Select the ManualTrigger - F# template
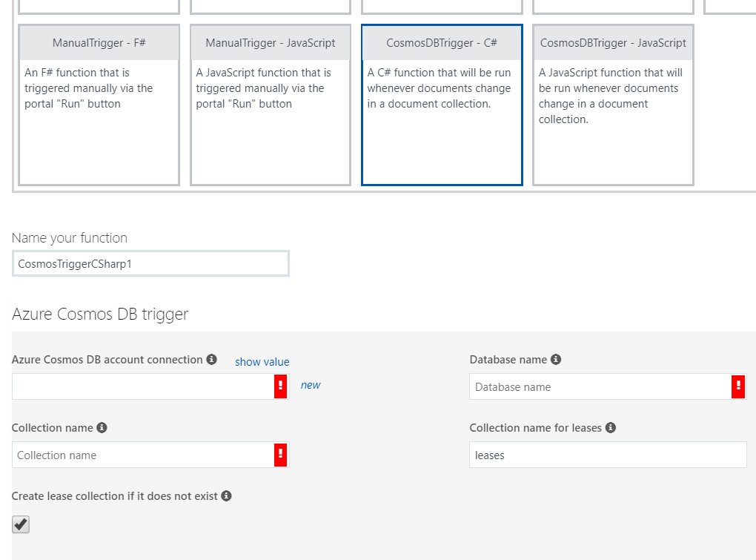The width and height of the screenshot is (756, 560). click(99, 104)
